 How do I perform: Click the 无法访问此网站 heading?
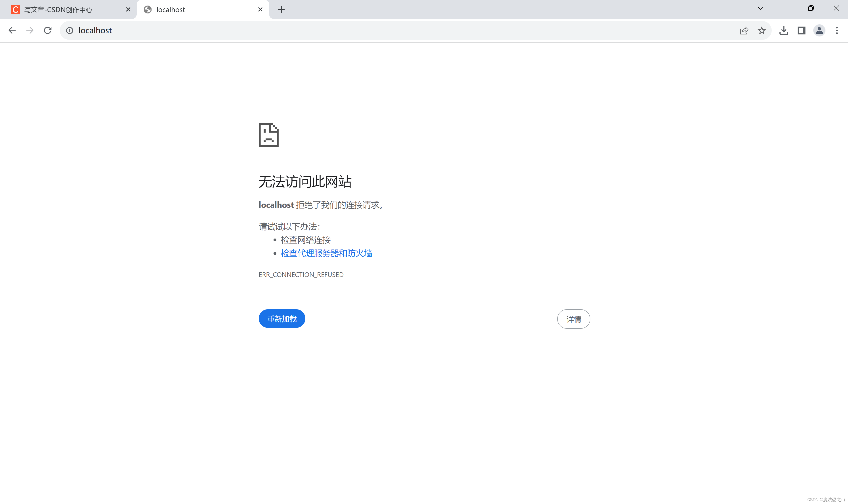coord(305,182)
